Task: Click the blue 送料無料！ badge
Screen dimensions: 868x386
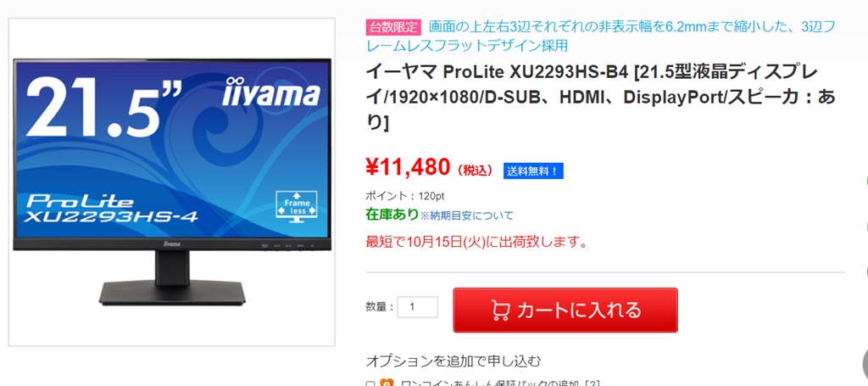Action: pyautogui.click(x=533, y=171)
